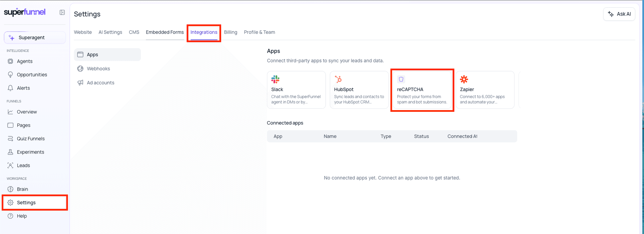Open the reCAPTCHA app card
This screenshot has height=234, width=644.
(x=422, y=90)
